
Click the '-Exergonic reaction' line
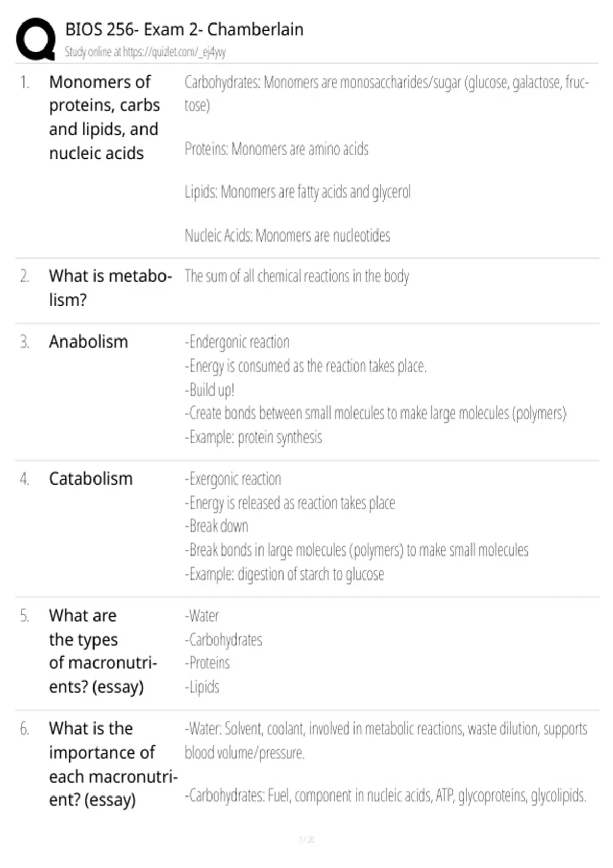(x=233, y=478)
